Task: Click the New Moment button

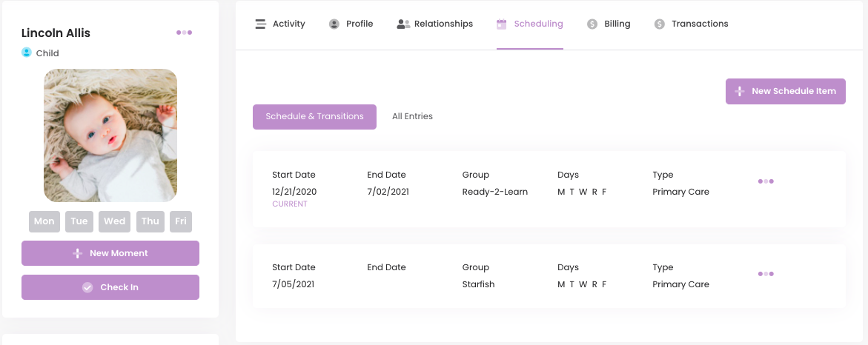Action: coord(110,253)
